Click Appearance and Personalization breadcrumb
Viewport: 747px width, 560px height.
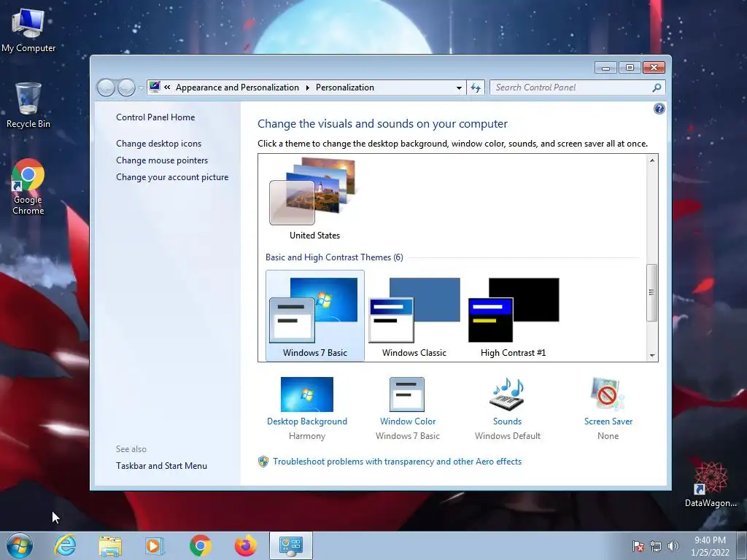pos(237,87)
